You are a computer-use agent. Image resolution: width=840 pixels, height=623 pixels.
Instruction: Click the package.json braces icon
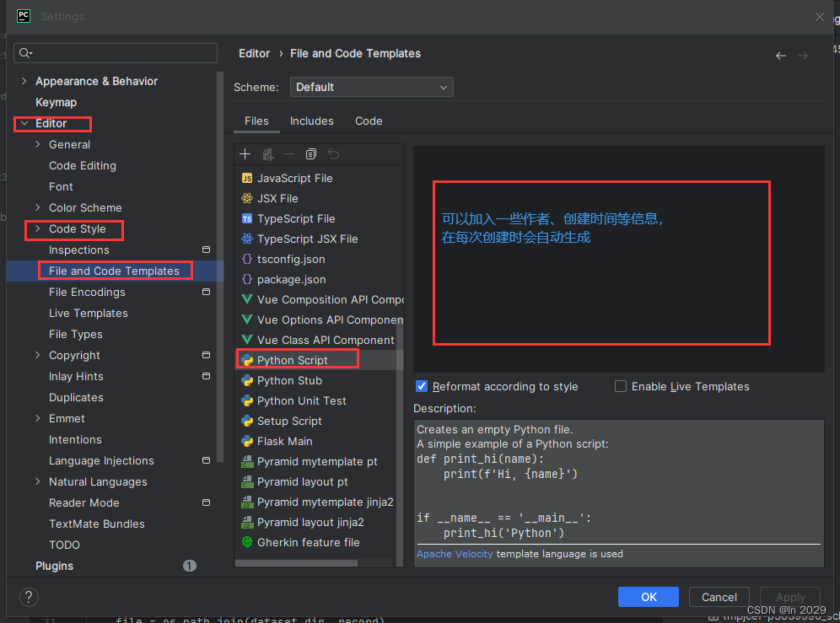click(x=247, y=279)
